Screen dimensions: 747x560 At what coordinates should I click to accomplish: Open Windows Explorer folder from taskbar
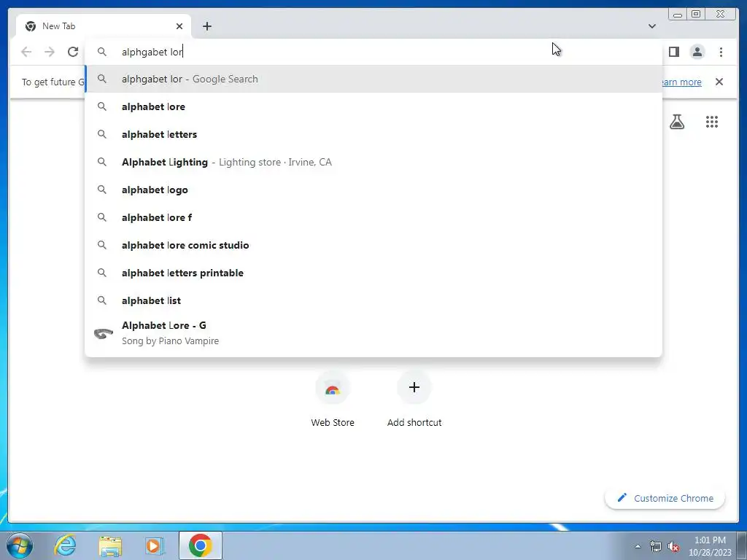pos(110,545)
